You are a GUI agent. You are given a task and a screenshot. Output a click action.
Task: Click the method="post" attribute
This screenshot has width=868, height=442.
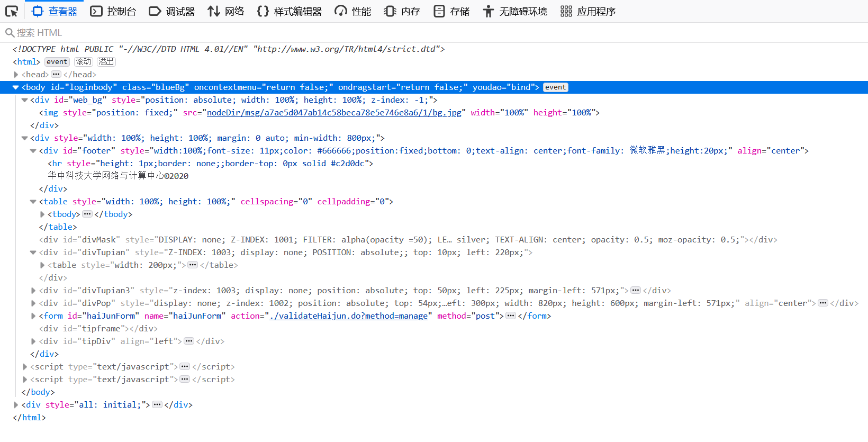[468, 316]
